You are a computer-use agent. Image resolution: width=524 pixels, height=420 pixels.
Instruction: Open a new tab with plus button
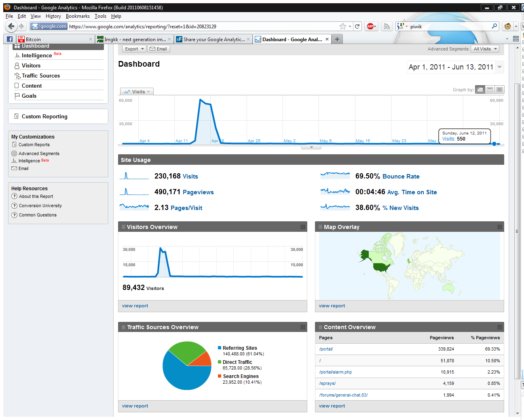pos(337,39)
